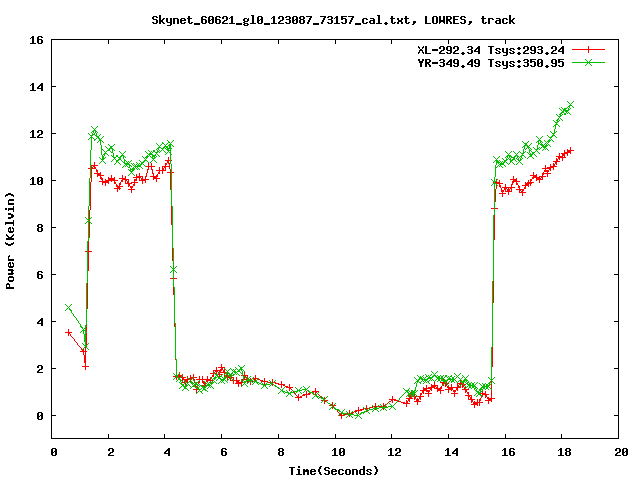Click the first red data point near 3.5 Kelvin
The height and width of the screenshot is (480, 640).
coord(69,333)
